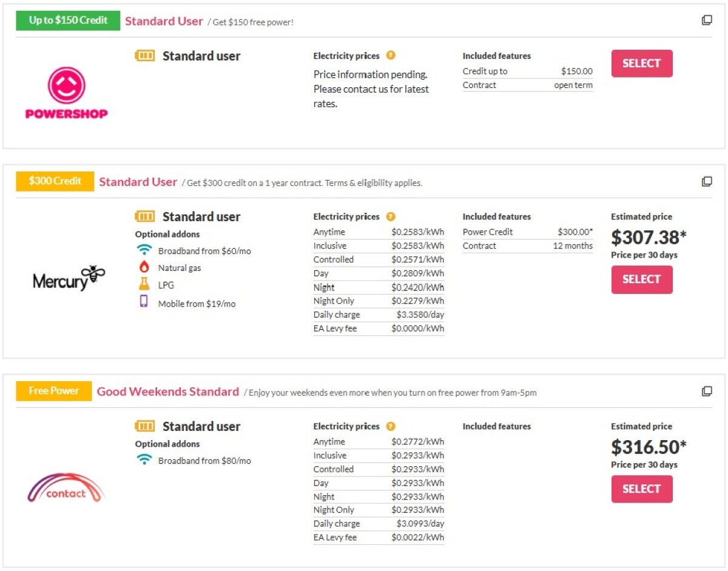Open the Good Weekends Standard plan title link
The height and width of the screenshot is (571, 728).
tap(167, 391)
